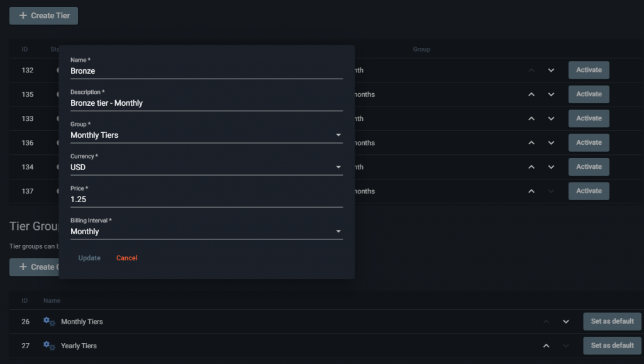Move tier 137 up with arrow
This screenshot has height=364, width=644.
(531, 191)
